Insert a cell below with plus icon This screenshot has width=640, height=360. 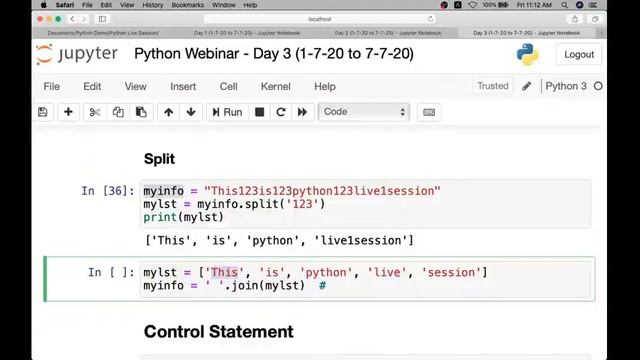pos(68,112)
